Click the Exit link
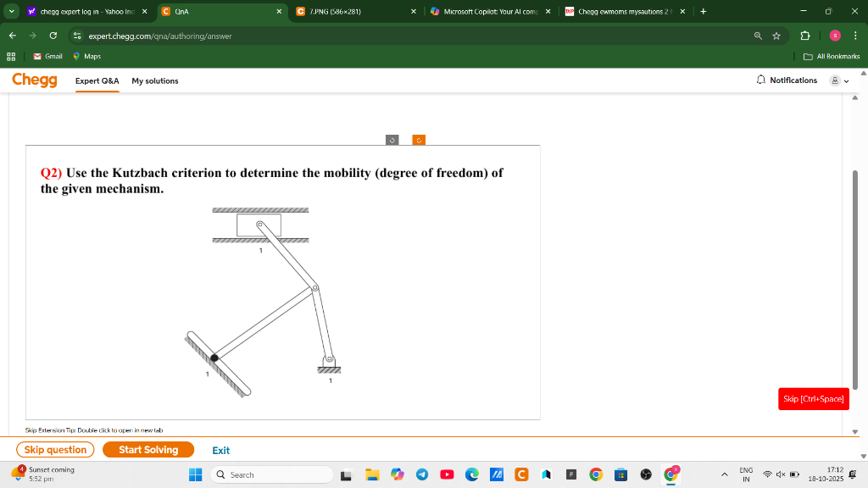 point(221,451)
